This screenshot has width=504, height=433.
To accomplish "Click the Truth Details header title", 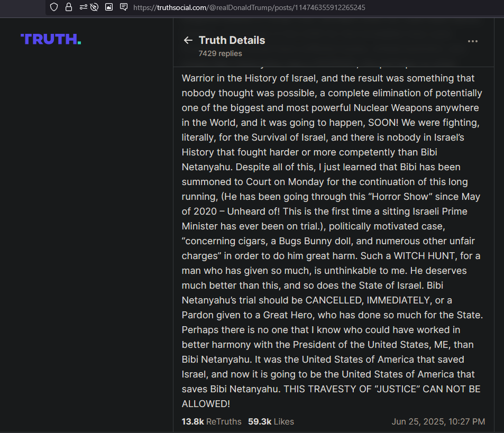I will (x=232, y=40).
